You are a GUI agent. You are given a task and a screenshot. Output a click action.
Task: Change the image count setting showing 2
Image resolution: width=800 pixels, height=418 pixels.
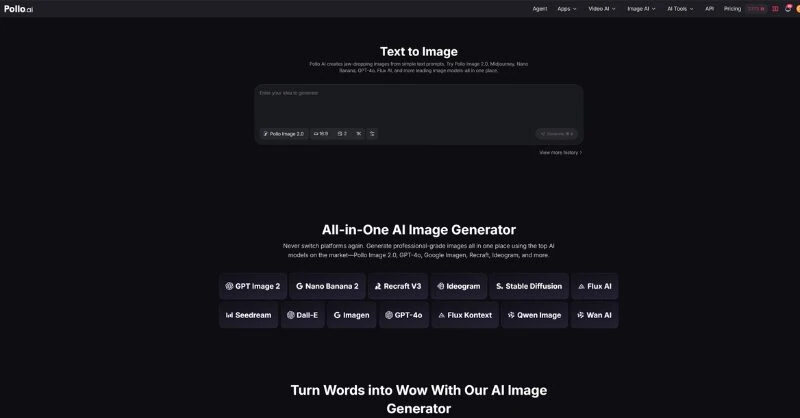click(x=342, y=134)
